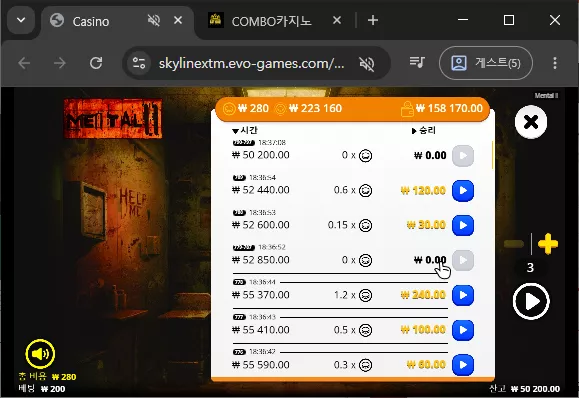
Task: Open a new browser tab
Action: point(373,20)
